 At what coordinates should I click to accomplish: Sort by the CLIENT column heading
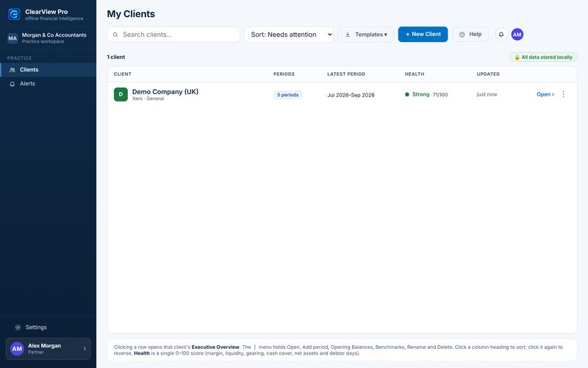pos(122,74)
